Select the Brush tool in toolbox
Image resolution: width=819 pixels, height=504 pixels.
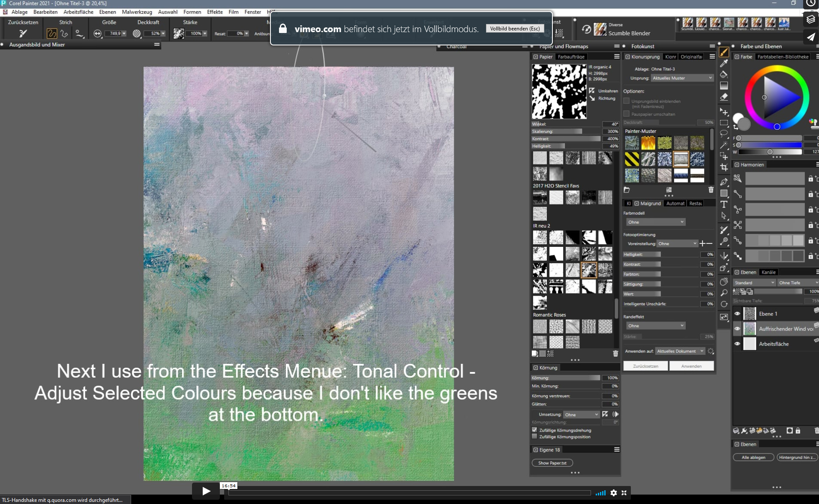coord(724,52)
